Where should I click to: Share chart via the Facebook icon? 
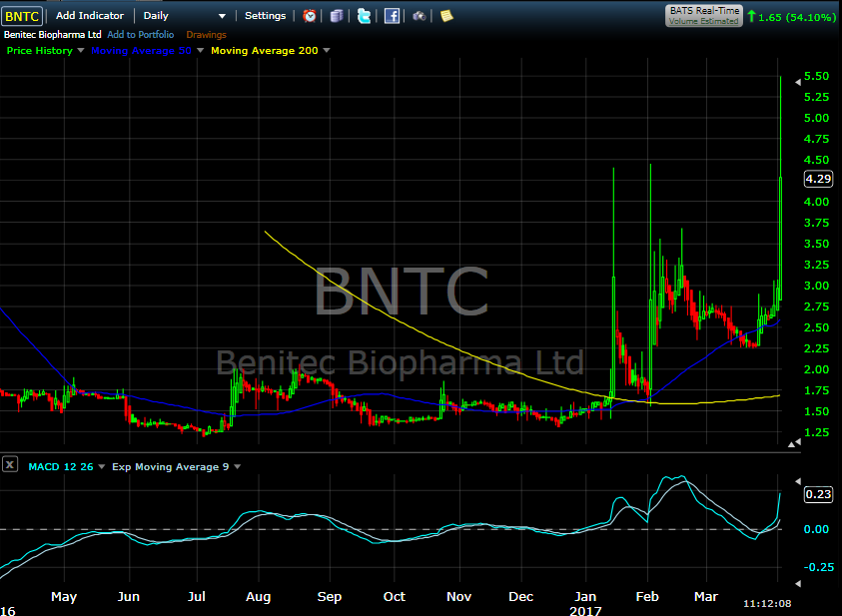[392, 16]
